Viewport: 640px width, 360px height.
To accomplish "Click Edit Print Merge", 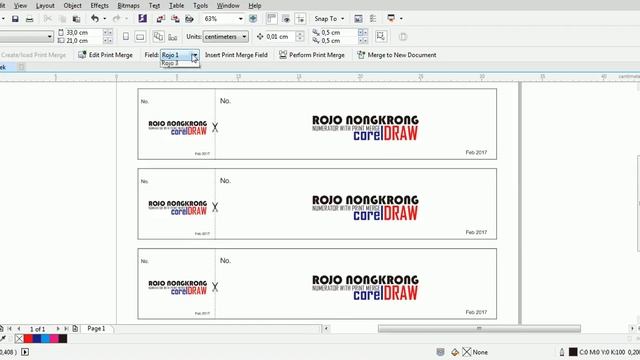I will coord(106,55).
